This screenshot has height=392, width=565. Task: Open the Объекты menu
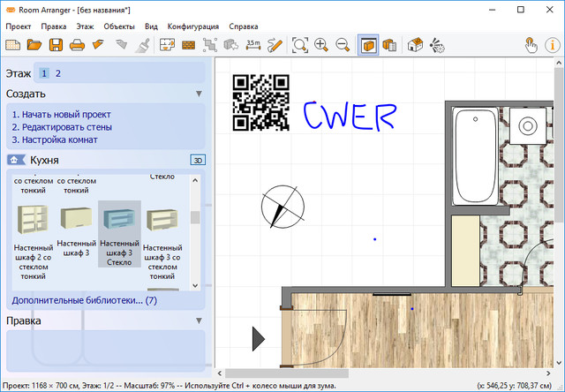coord(119,26)
